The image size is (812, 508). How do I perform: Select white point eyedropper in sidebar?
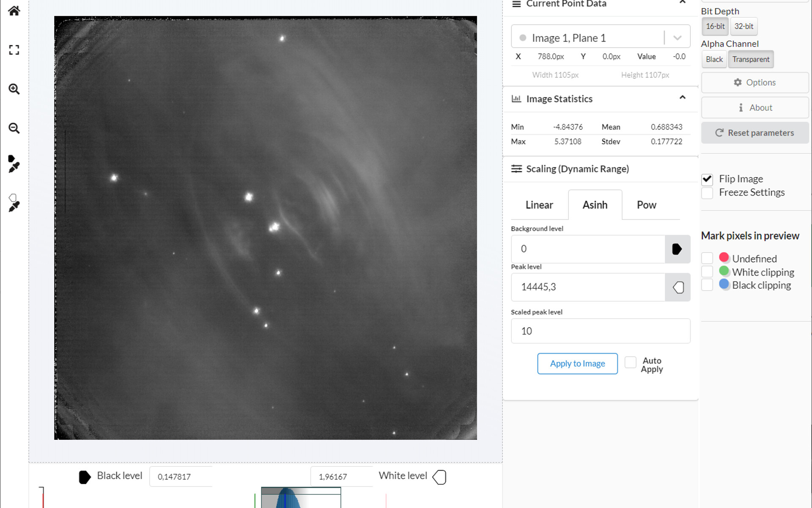click(14, 203)
